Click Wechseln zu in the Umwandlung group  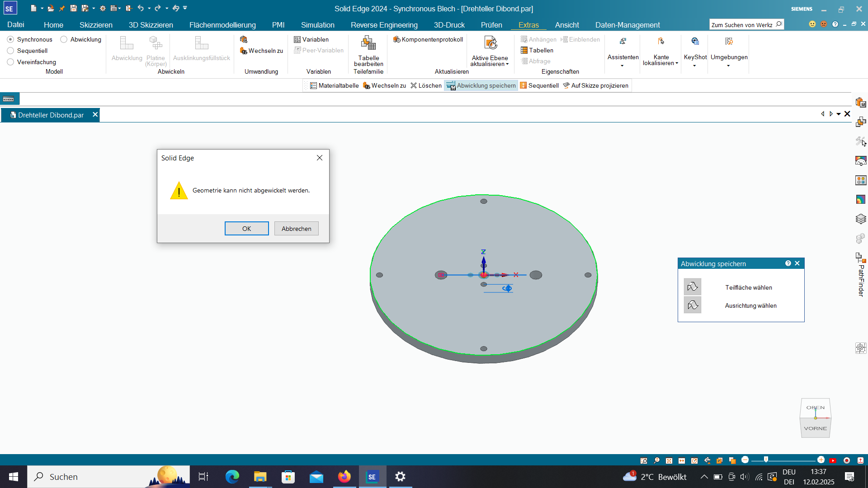tap(261, 51)
